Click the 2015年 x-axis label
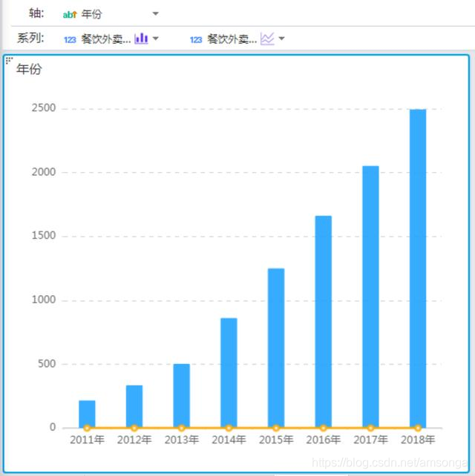The width and height of the screenshot is (475, 476). [276, 440]
